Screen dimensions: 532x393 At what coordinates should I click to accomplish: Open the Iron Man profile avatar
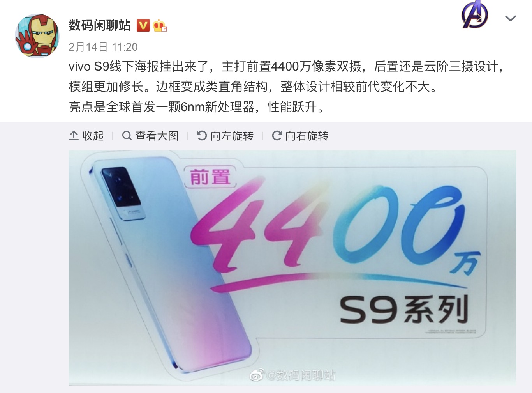(37, 36)
